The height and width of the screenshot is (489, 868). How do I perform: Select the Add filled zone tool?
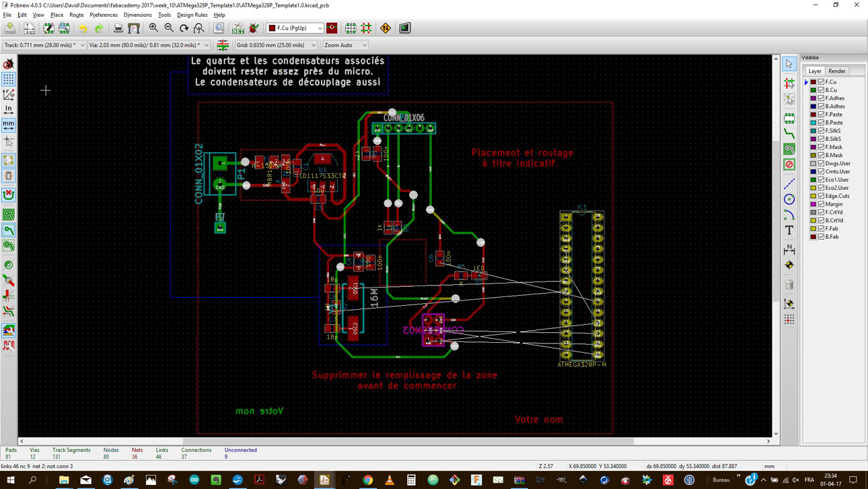click(x=789, y=149)
